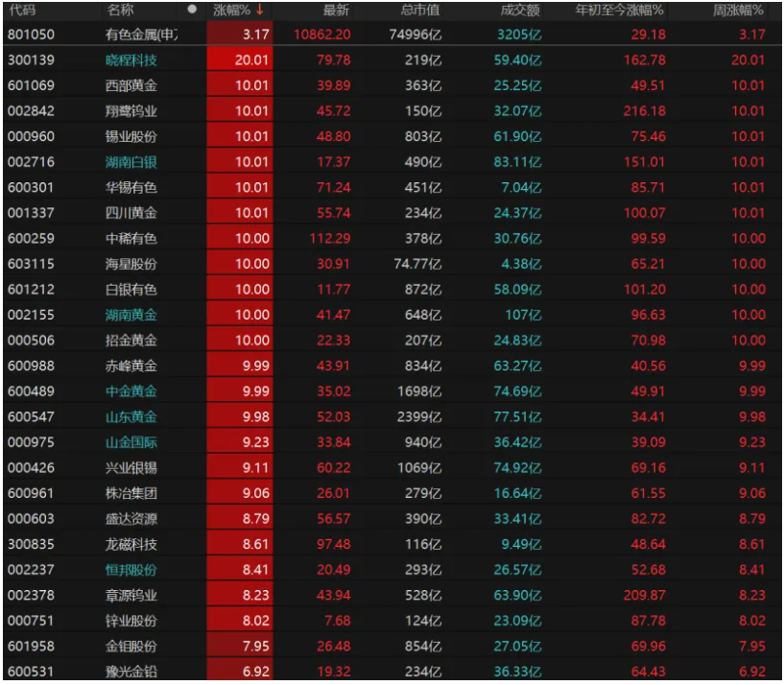This screenshot has height=685, width=784.
Task: Click stock code 801050 in first row
Action: click(x=31, y=35)
